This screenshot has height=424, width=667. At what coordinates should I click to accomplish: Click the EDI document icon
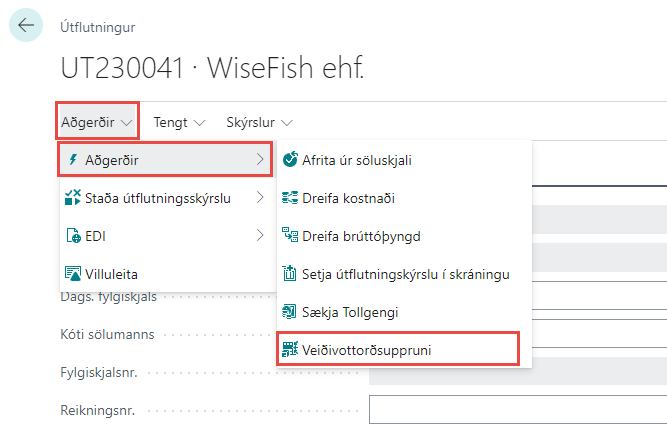(72, 236)
